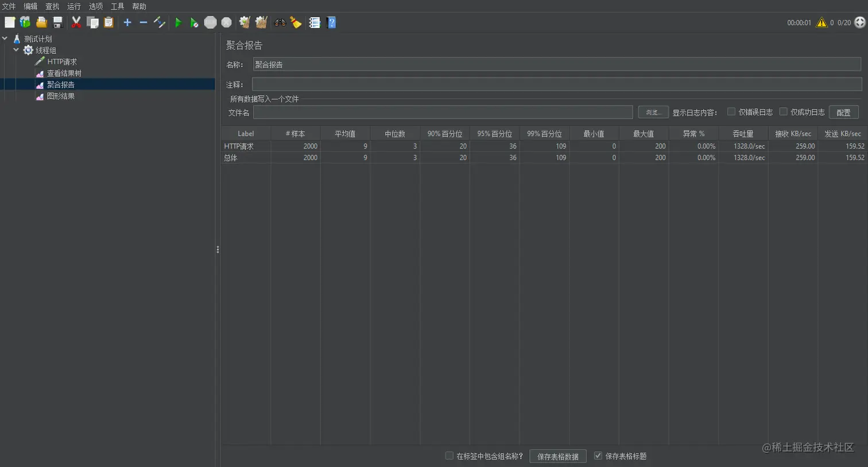Tick the 在标签中包含组名称? checkbox

[449, 456]
